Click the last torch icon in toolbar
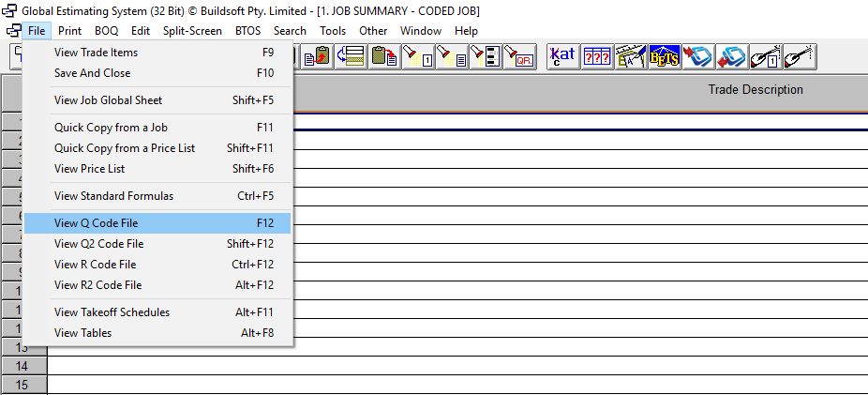The height and width of the screenshot is (395, 868). (x=799, y=56)
